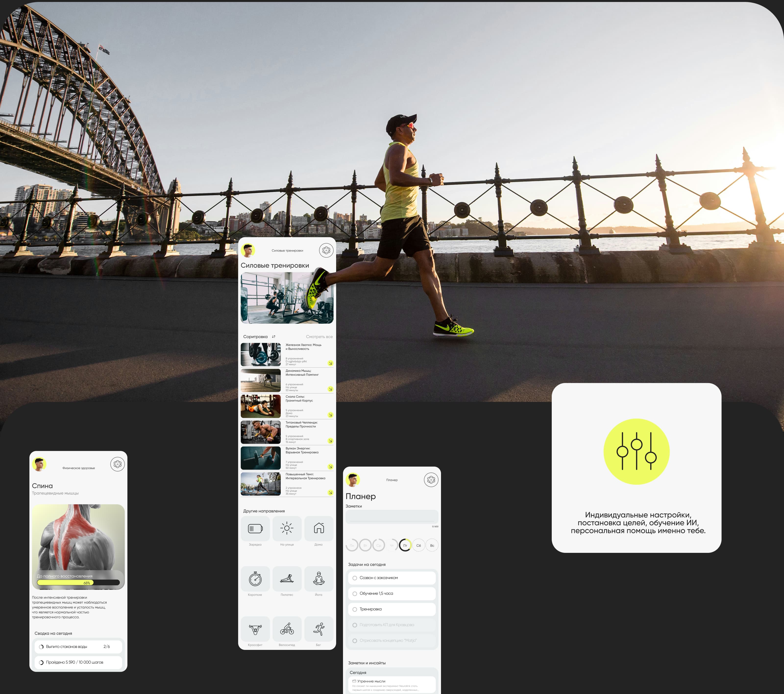The height and width of the screenshot is (694, 784).
Task: Tick the Тренировка task circle
Action: point(355,610)
